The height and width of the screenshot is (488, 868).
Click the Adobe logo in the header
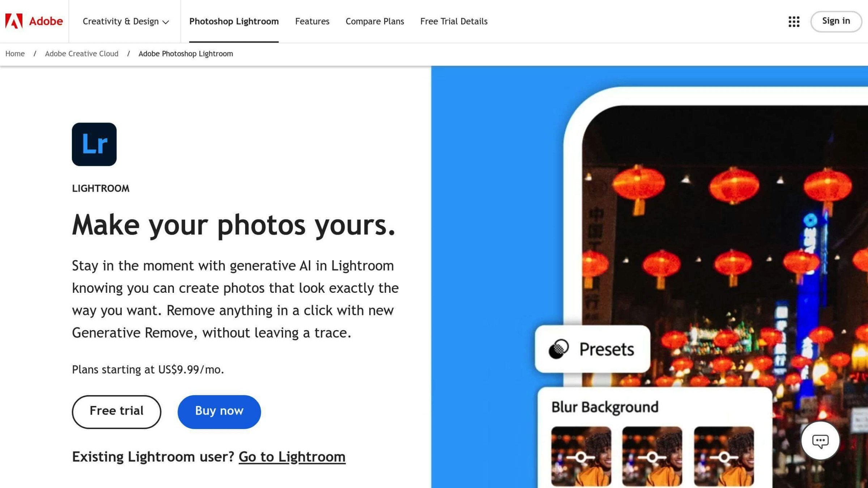[x=34, y=21]
